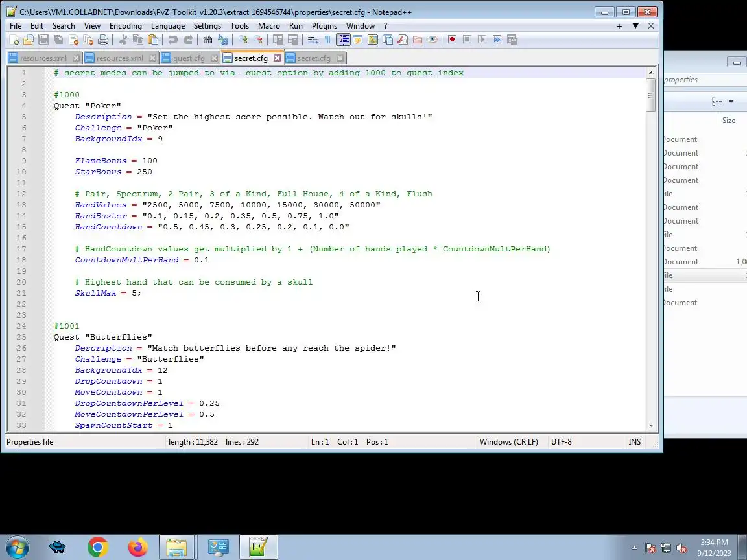747x560 pixels.
Task: Cut selection using the scissors icon
Action: click(123, 40)
